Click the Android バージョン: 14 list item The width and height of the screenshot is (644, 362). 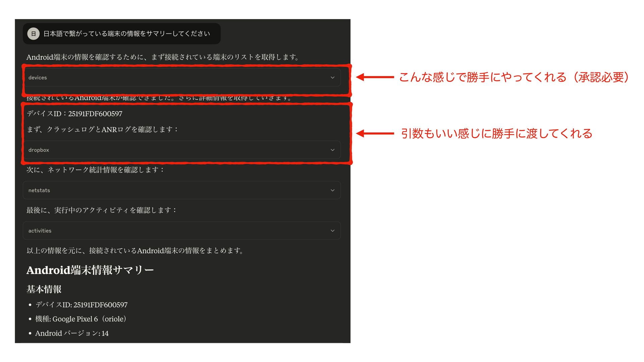pyautogui.click(x=72, y=333)
